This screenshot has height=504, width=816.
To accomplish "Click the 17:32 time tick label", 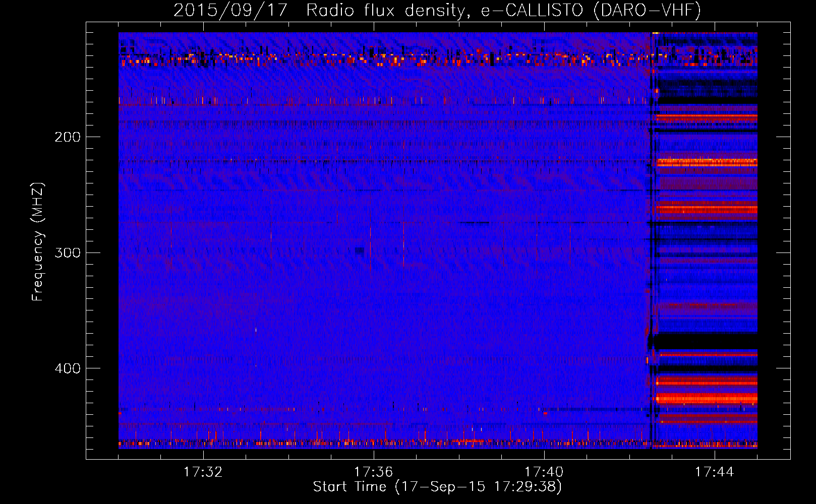I will click(203, 472).
